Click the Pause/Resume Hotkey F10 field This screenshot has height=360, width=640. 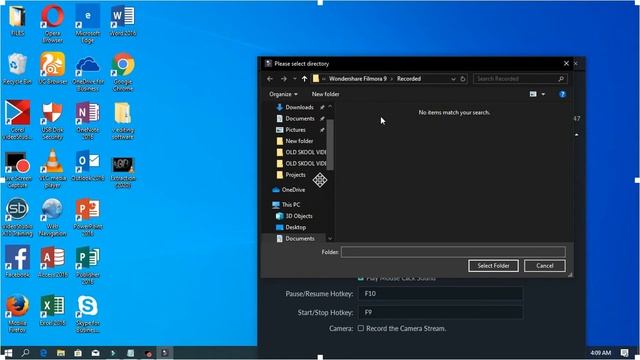point(440,293)
